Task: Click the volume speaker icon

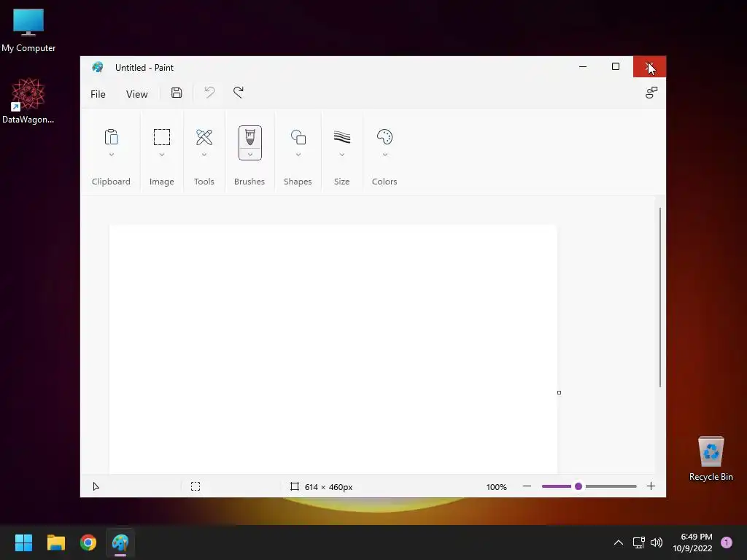Action: click(657, 542)
